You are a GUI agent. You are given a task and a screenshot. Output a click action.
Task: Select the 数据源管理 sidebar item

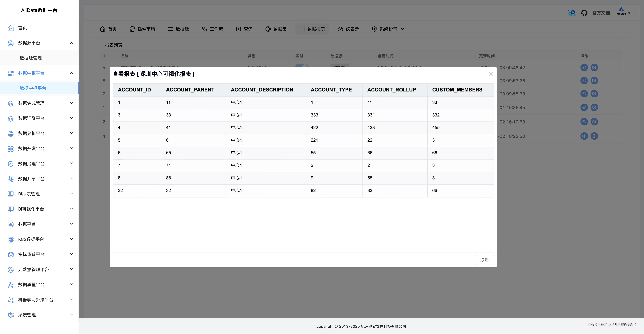(x=31, y=58)
